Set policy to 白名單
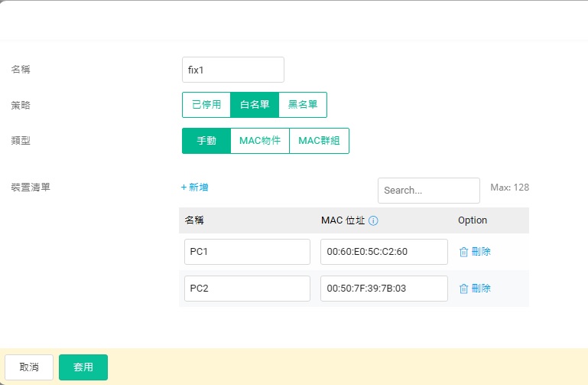The width and height of the screenshot is (588, 385). point(255,105)
